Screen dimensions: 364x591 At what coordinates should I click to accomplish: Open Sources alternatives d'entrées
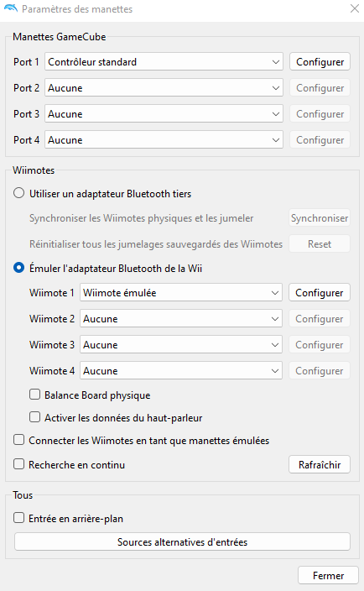(x=182, y=541)
